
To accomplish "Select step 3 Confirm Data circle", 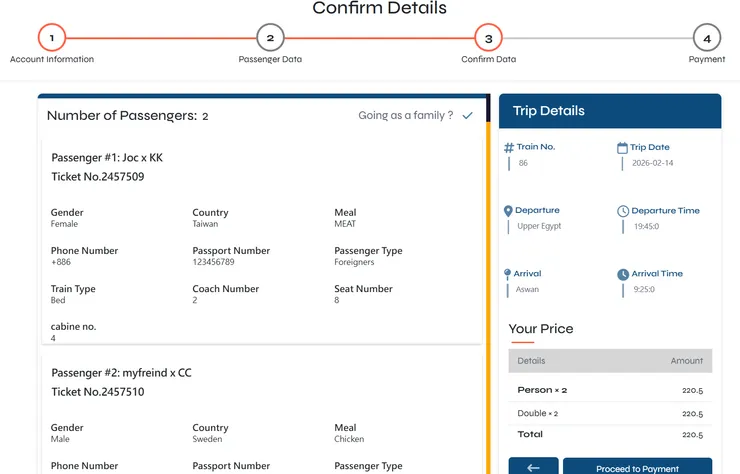I will (488, 39).
